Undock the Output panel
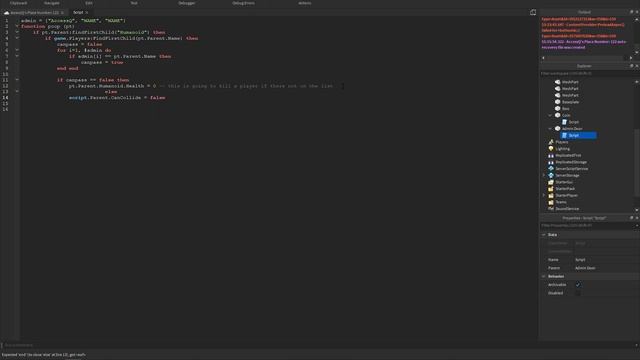Screen dimensions: 640x360 tap(631, 12)
